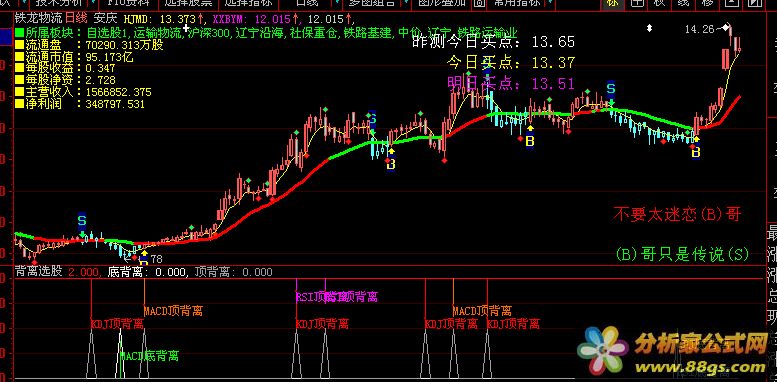Click the 线 toolbar icon
The height and width of the screenshot is (382, 777).
click(683, 3)
